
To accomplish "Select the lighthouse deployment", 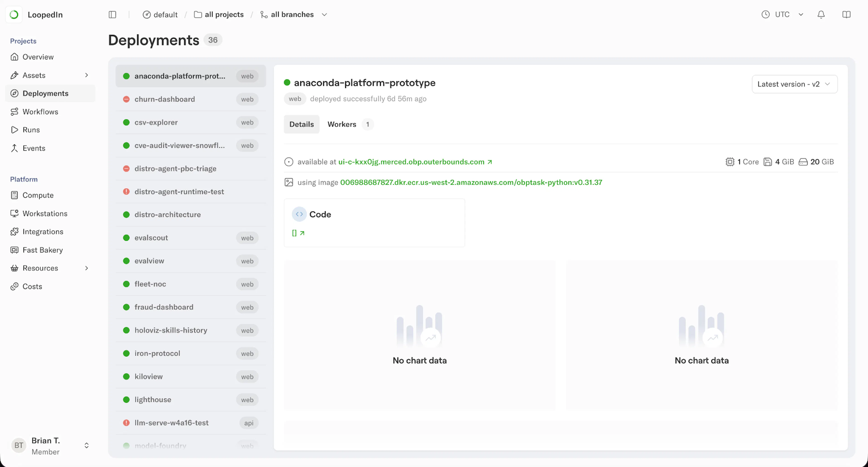I will click(191, 400).
